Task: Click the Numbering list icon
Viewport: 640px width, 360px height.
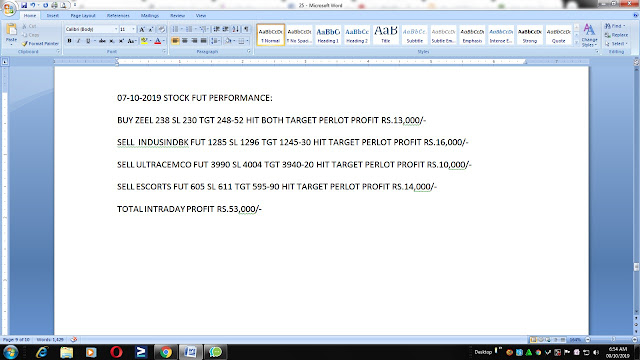Action: click(189, 29)
